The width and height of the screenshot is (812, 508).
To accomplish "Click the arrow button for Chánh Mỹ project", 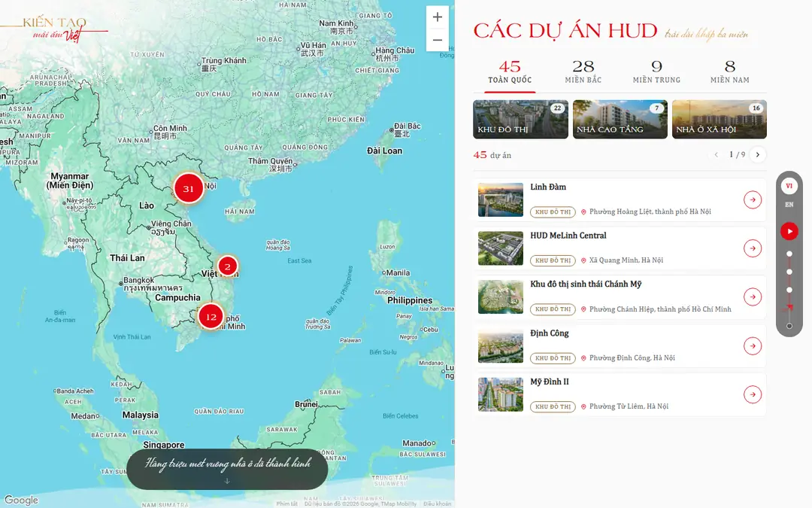I will [x=753, y=297].
